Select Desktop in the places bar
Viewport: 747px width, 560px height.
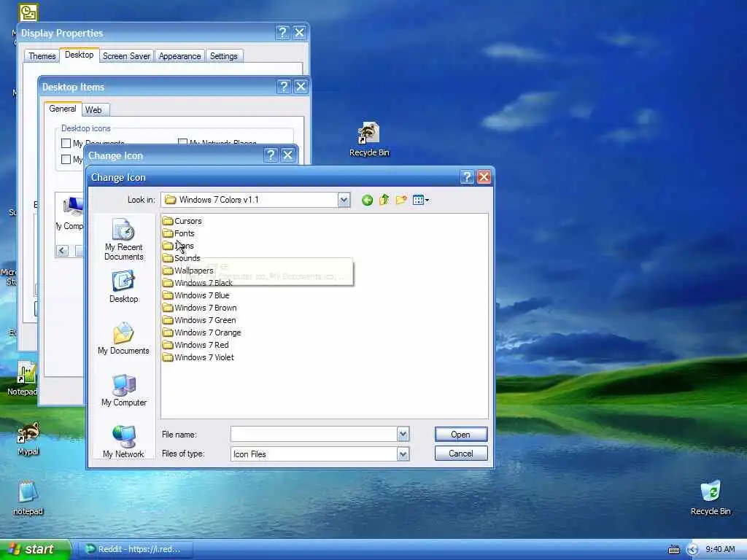123,287
